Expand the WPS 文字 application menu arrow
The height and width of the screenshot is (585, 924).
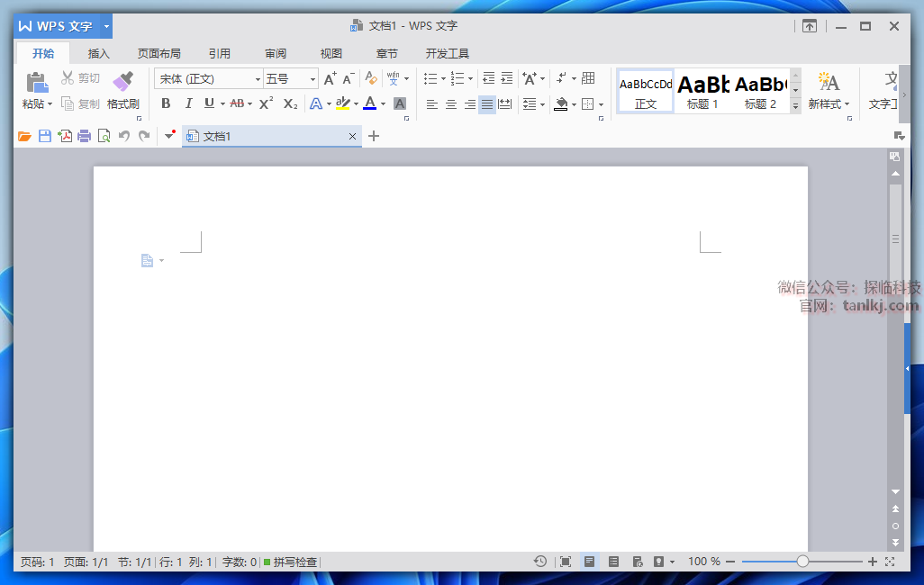point(106,26)
